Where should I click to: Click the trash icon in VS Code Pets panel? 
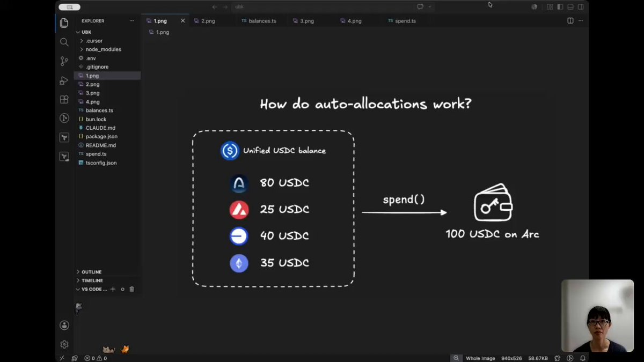131,289
